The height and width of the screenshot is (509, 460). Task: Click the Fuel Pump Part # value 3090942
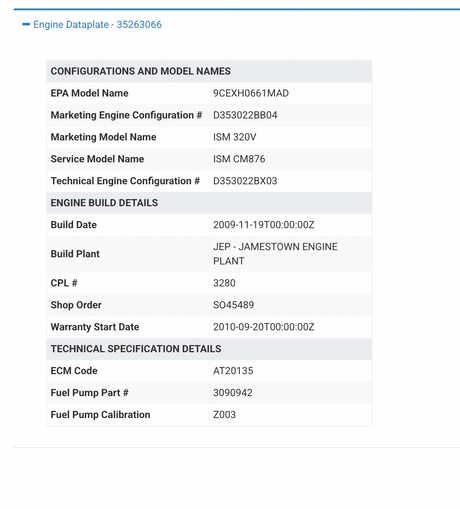[x=233, y=393]
